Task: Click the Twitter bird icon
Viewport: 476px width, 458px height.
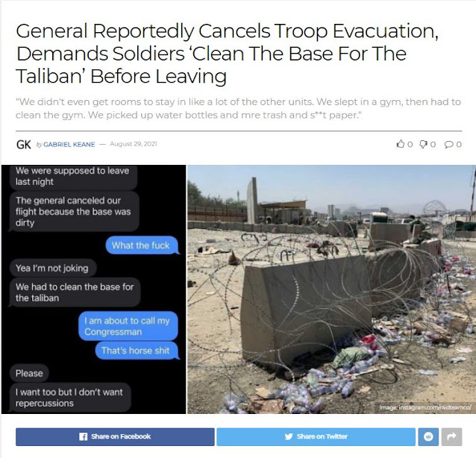Action: (289, 436)
